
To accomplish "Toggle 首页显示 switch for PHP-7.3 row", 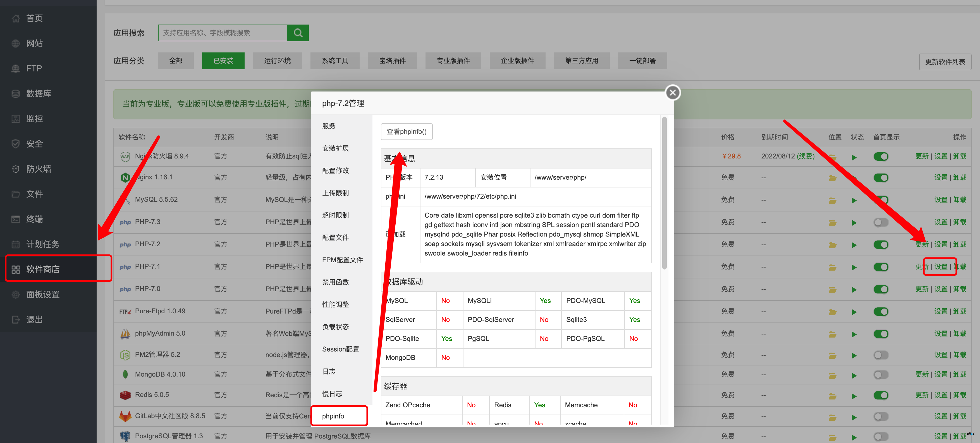I will (881, 222).
